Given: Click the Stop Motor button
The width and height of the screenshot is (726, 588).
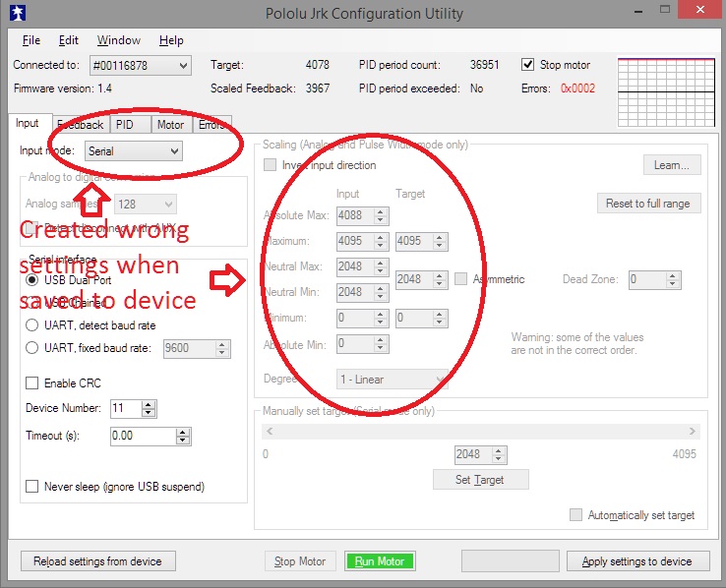Looking at the screenshot, I should click(300, 561).
